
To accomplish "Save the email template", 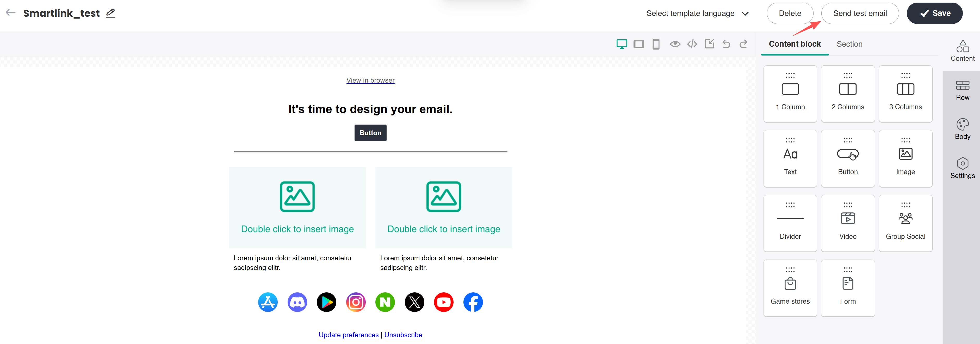I will 934,13.
